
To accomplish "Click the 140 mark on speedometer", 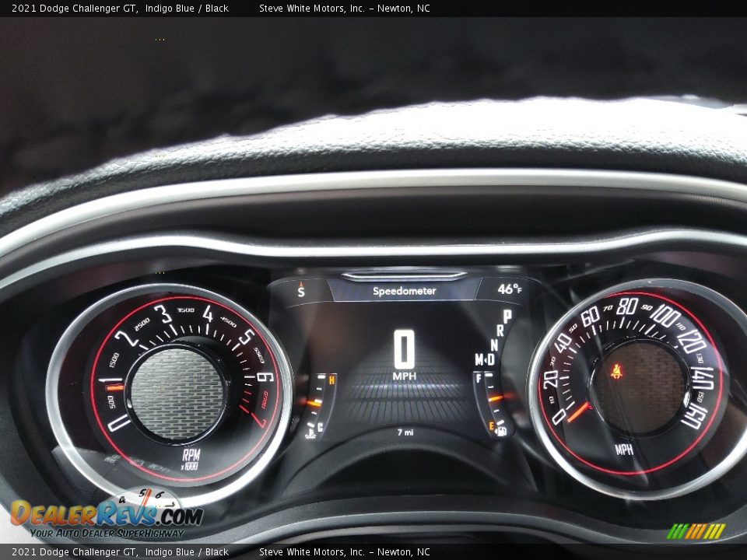I will click(x=702, y=378).
